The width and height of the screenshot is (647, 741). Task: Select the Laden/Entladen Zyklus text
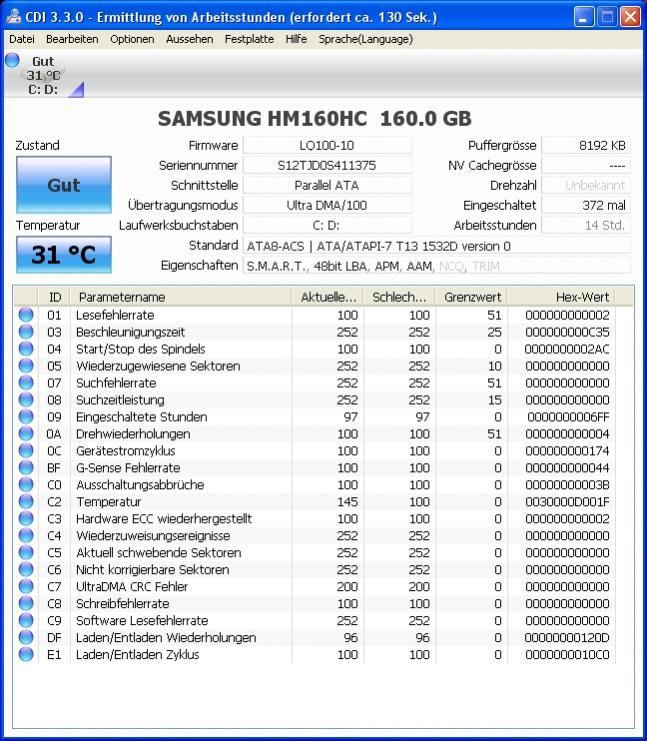click(138, 655)
